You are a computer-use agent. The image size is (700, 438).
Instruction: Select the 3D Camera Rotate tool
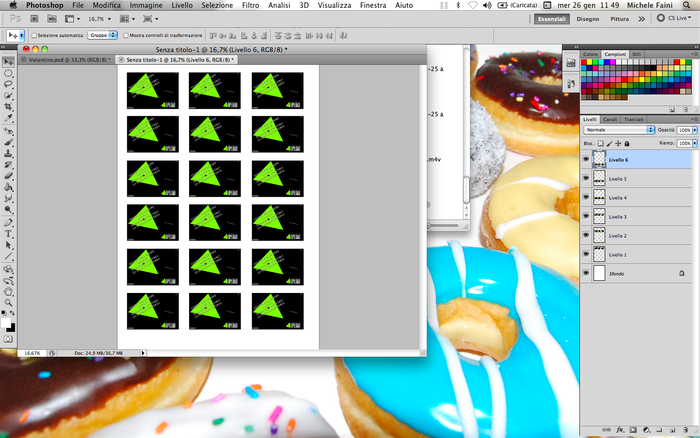8,281
